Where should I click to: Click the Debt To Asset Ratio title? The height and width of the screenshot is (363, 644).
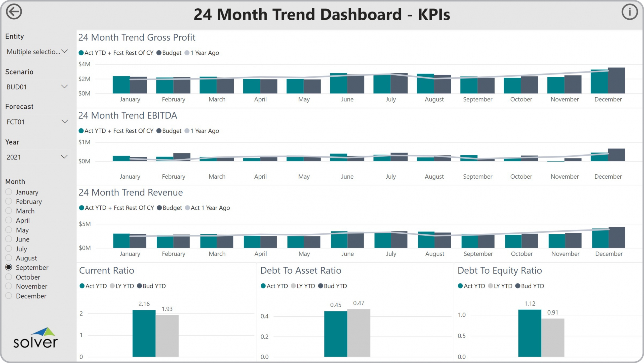[301, 270]
